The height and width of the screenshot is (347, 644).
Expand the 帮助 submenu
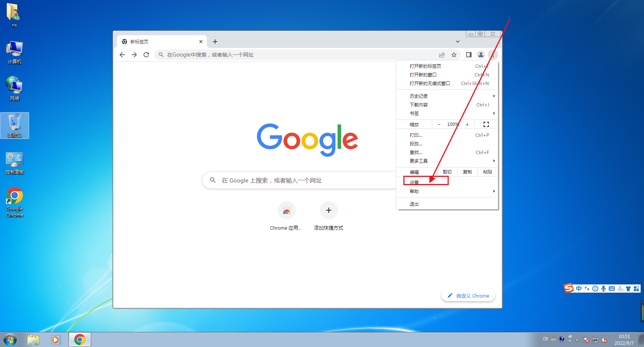[x=447, y=191]
